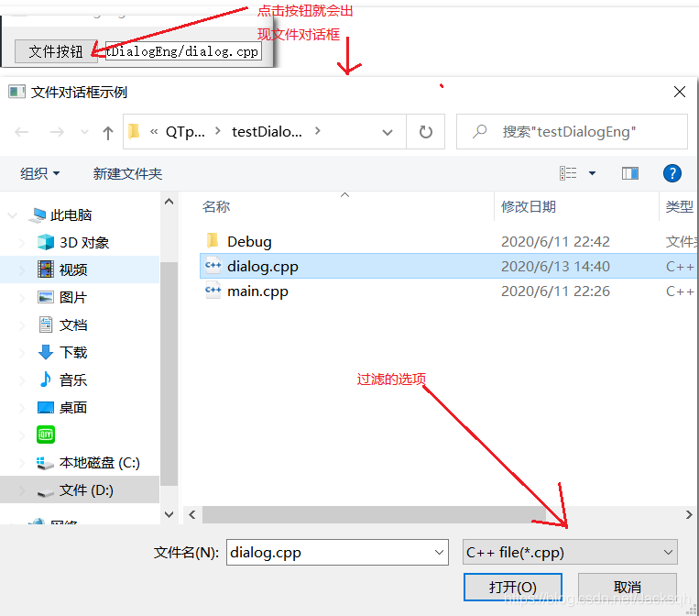Go up one folder level

coord(108,132)
